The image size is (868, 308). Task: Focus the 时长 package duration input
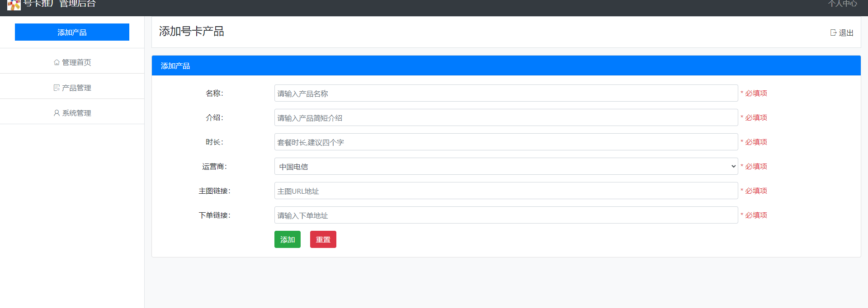point(506,142)
